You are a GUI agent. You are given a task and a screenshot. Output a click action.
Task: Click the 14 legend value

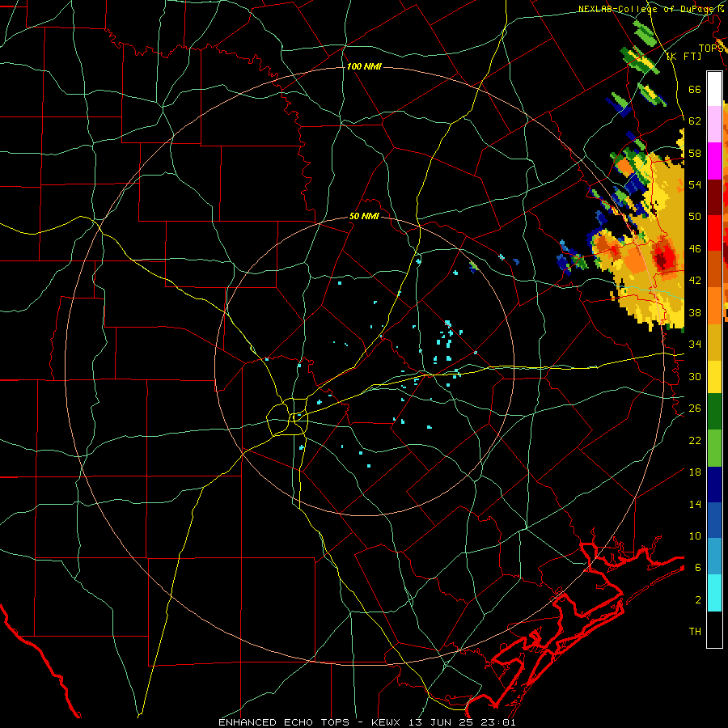click(x=695, y=504)
